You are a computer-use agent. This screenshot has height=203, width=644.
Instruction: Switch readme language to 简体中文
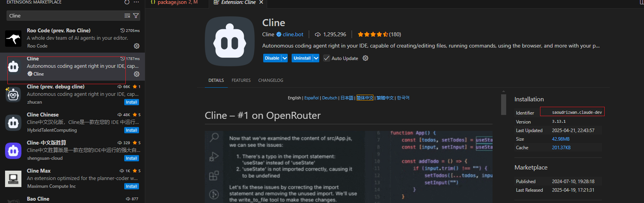coord(365,98)
